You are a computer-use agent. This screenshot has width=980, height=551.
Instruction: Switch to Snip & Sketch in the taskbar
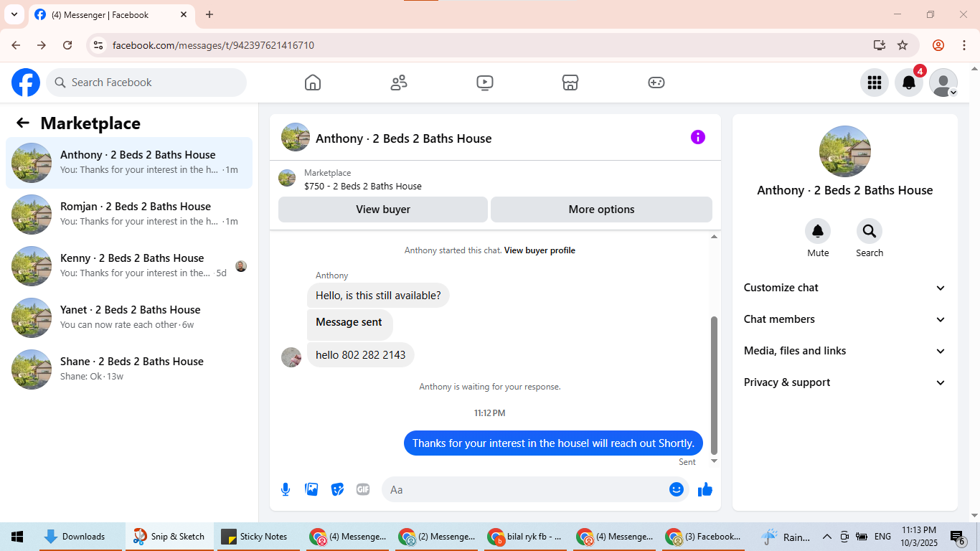click(169, 537)
